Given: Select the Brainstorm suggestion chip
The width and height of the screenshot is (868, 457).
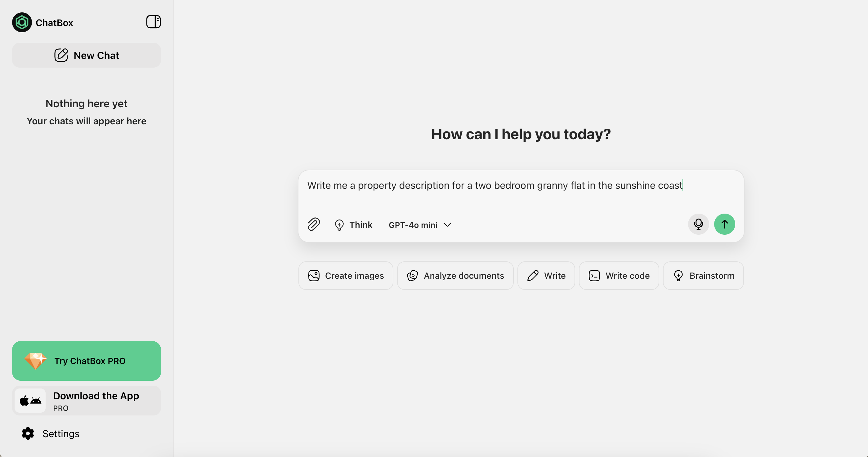Looking at the screenshot, I should point(703,276).
